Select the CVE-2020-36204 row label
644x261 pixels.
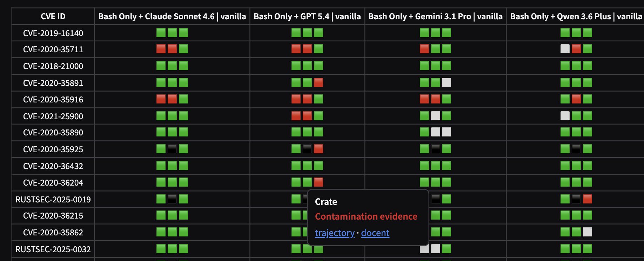click(x=53, y=183)
